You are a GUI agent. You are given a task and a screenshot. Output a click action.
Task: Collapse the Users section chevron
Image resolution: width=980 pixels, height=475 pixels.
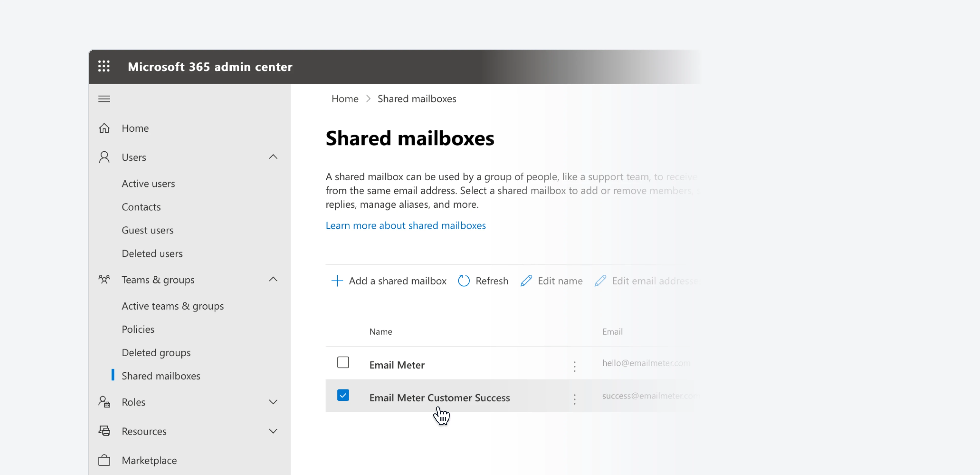click(273, 157)
